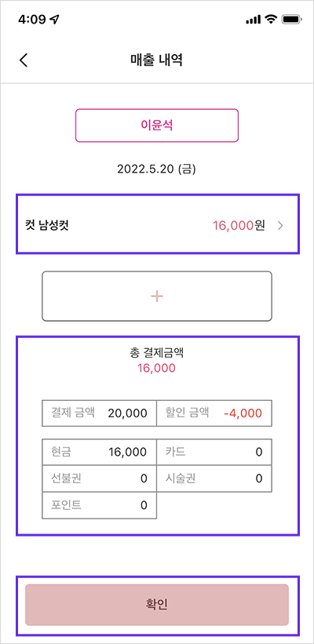
Task: Confirm with the 확인 button
Action: tap(157, 605)
